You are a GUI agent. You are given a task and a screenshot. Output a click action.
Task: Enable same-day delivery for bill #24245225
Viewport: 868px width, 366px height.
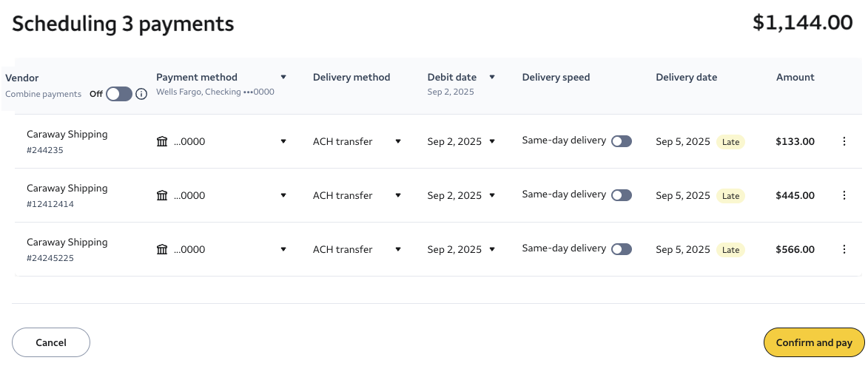[622, 249]
